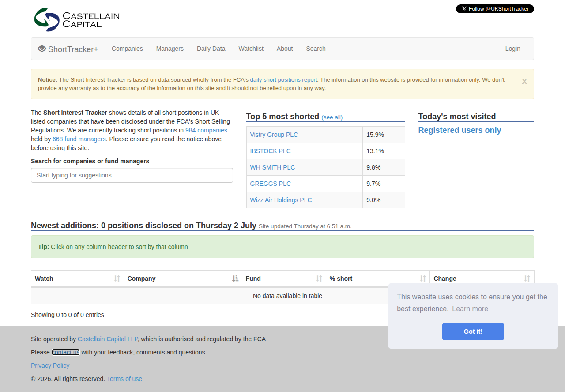
Task: Open the Privacy Policy
Action: click(50, 366)
